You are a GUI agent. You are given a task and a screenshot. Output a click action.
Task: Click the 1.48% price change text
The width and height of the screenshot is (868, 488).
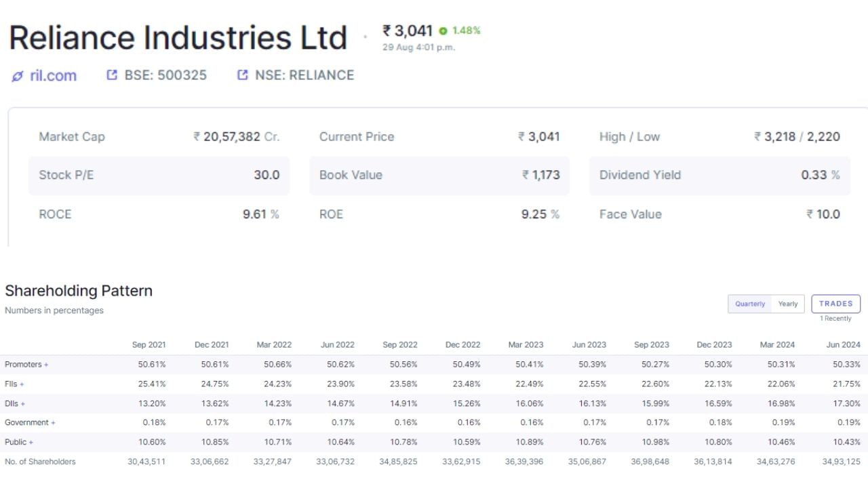(x=466, y=30)
